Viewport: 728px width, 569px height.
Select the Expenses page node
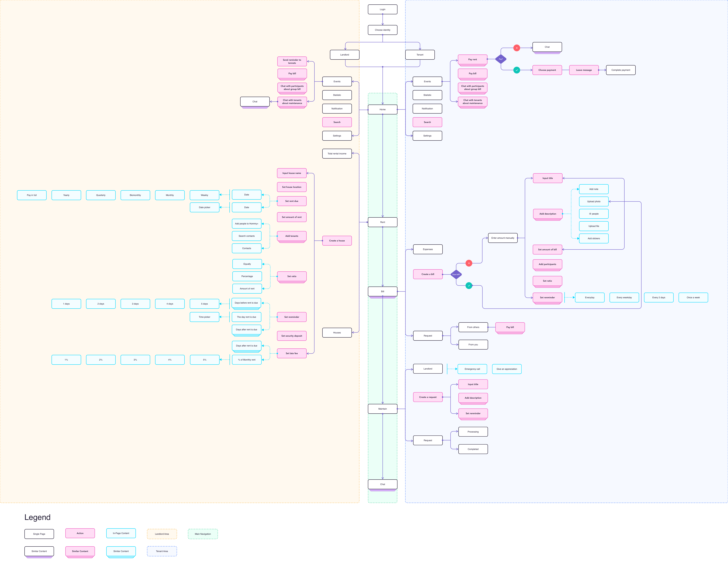pyautogui.click(x=428, y=249)
